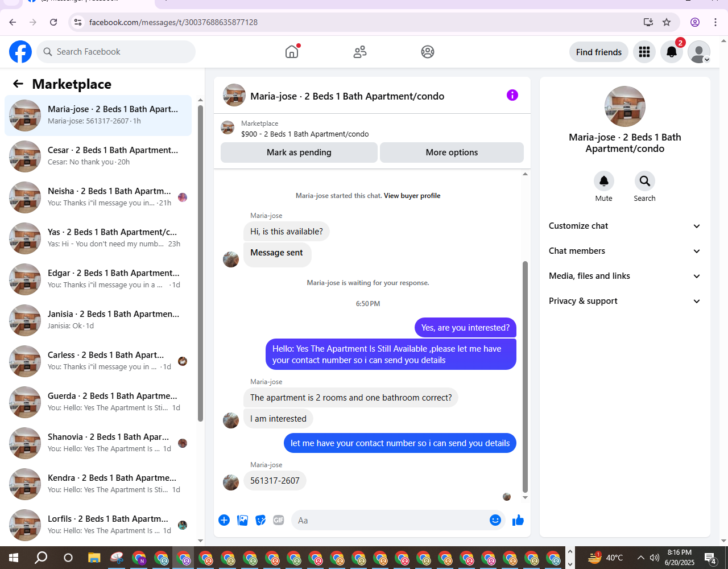Expand Privacy & support section
This screenshot has height=569, width=728.
pyautogui.click(x=624, y=301)
